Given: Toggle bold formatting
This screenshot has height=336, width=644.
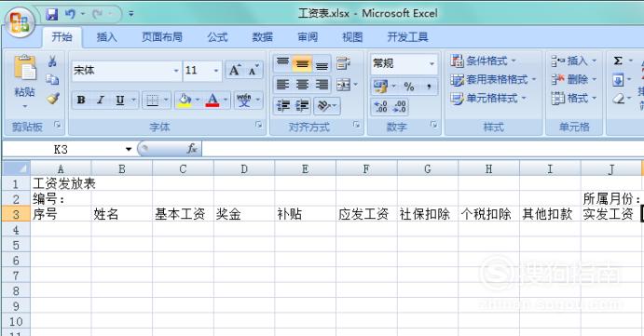Looking at the screenshot, I should tap(81, 100).
